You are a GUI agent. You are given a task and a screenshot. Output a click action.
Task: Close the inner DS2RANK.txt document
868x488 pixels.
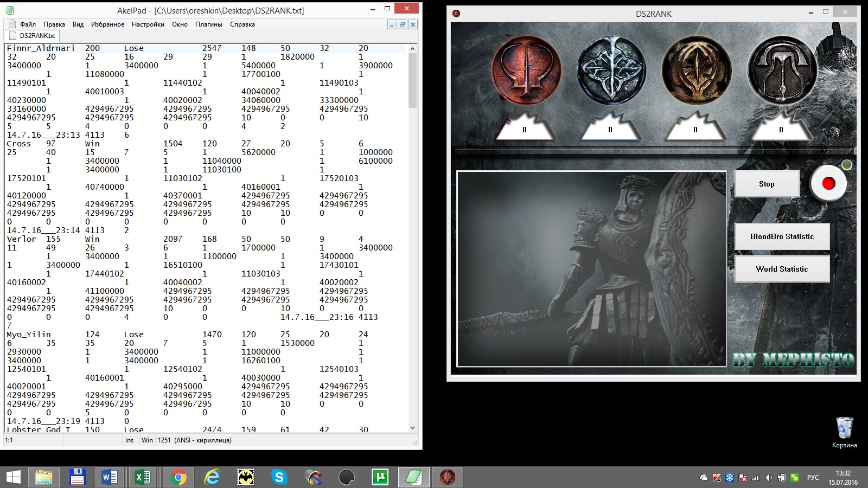click(x=413, y=24)
